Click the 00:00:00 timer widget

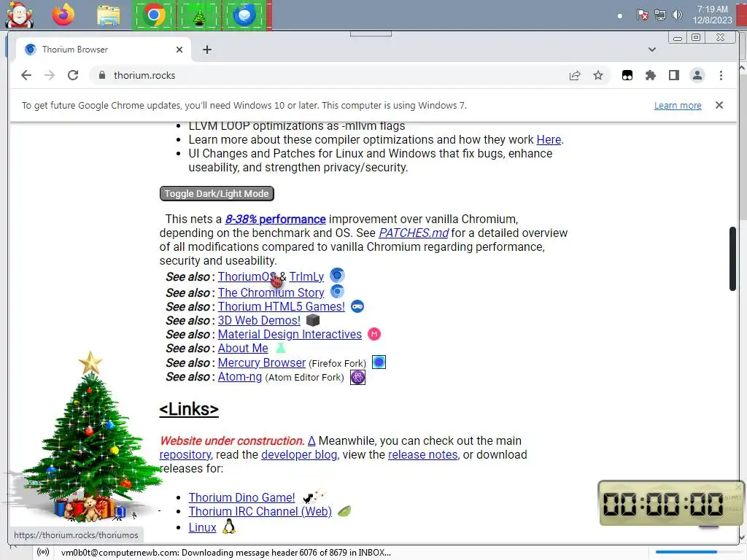pos(671,503)
